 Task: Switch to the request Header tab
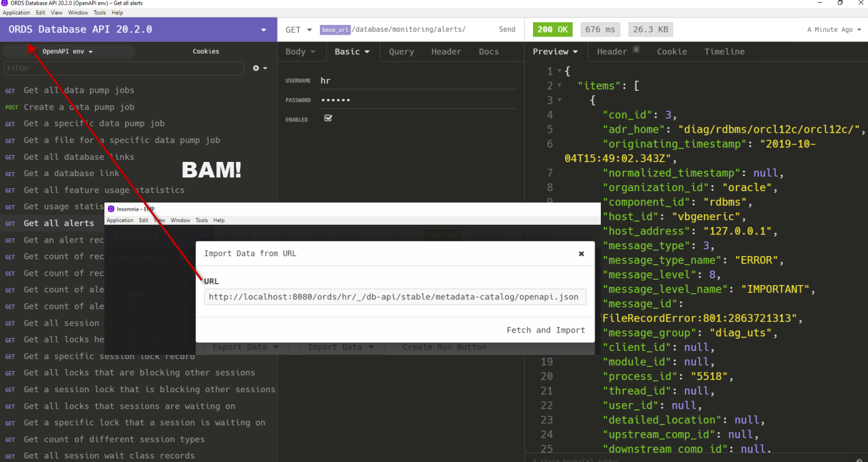pos(446,51)
